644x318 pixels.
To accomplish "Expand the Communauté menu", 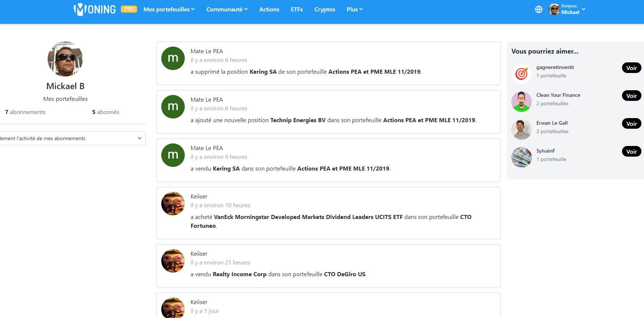I will pyautogui.click(x=227, y=9).
